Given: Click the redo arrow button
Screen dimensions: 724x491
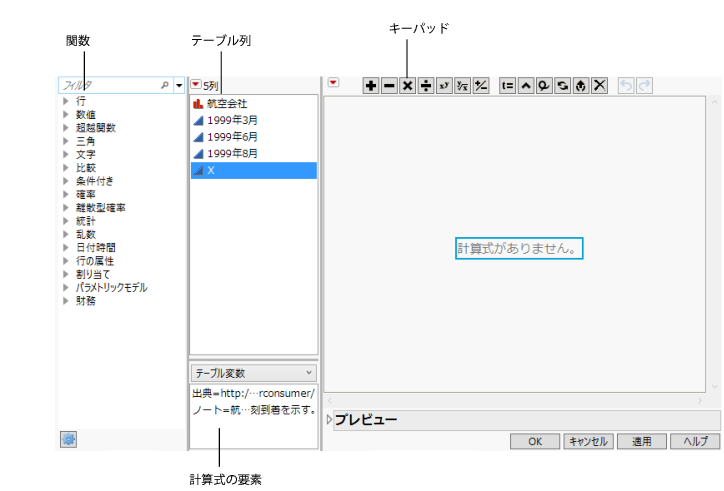Looking at the screenshot, I should coord(645,85).
